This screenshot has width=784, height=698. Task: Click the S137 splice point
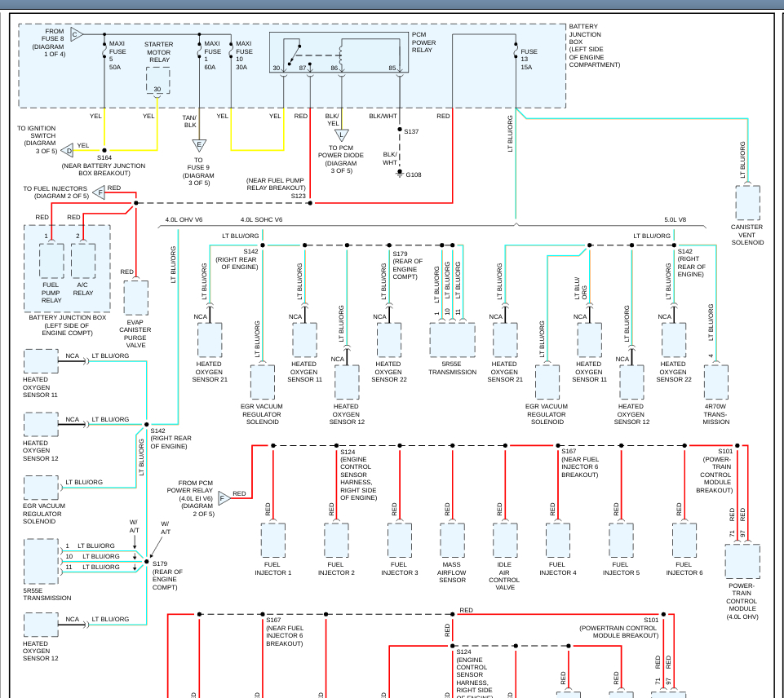coord(400,130)
